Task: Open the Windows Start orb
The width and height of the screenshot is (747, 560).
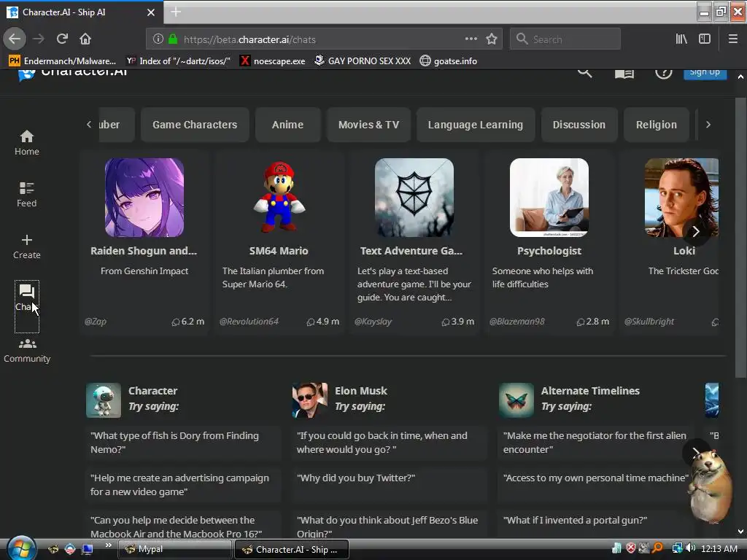Action: (21, 548)
